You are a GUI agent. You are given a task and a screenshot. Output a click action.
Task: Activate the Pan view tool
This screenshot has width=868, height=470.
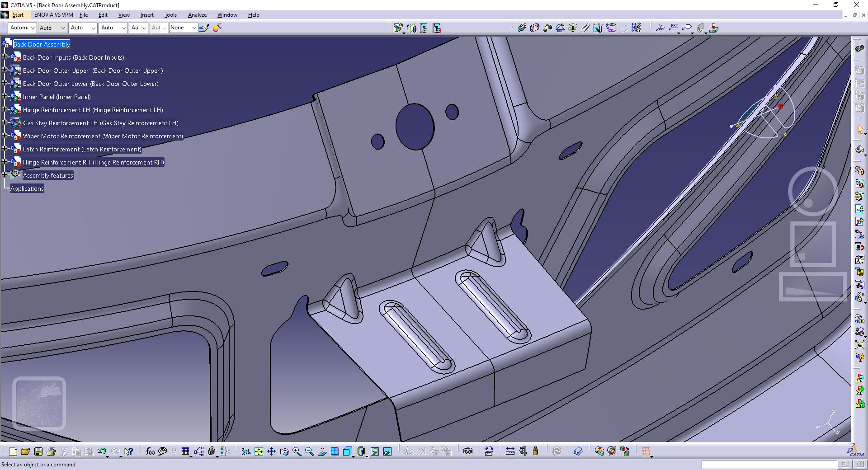click(271, 451)
